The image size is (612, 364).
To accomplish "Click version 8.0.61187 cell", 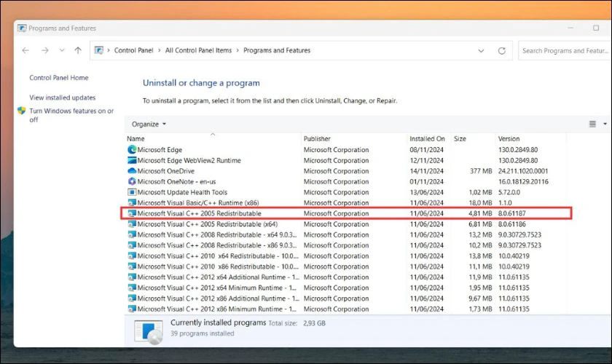I will tap(511, 213).
